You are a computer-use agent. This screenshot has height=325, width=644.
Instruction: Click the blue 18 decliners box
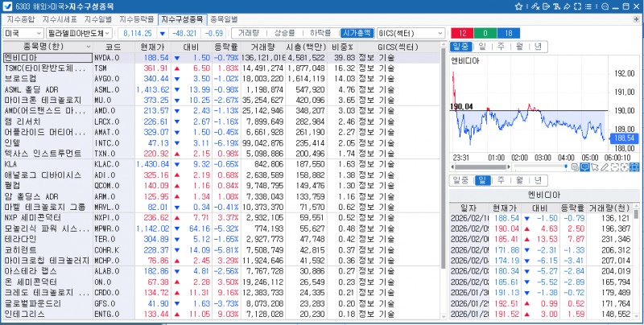pos(508,33)
